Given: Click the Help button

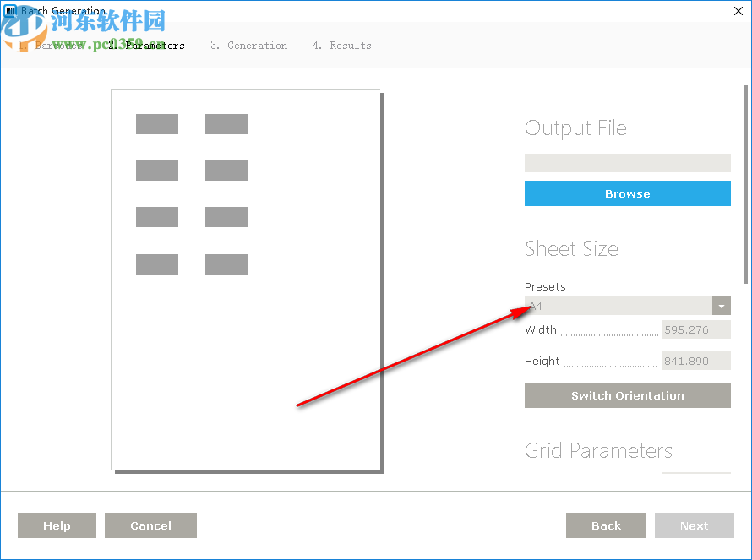Looking at the screenshot, I should tap(57, 525).
